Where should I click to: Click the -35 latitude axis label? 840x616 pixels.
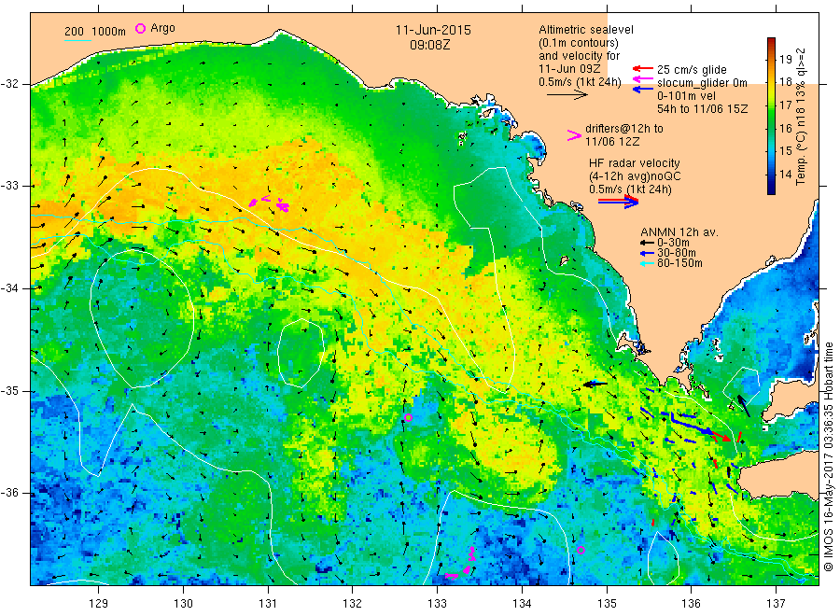9,390
